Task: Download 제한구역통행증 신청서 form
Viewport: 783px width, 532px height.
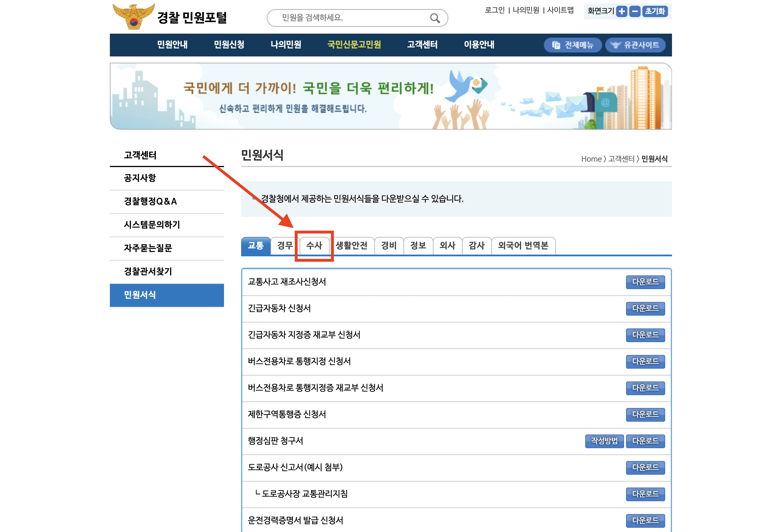Action: 645,415
